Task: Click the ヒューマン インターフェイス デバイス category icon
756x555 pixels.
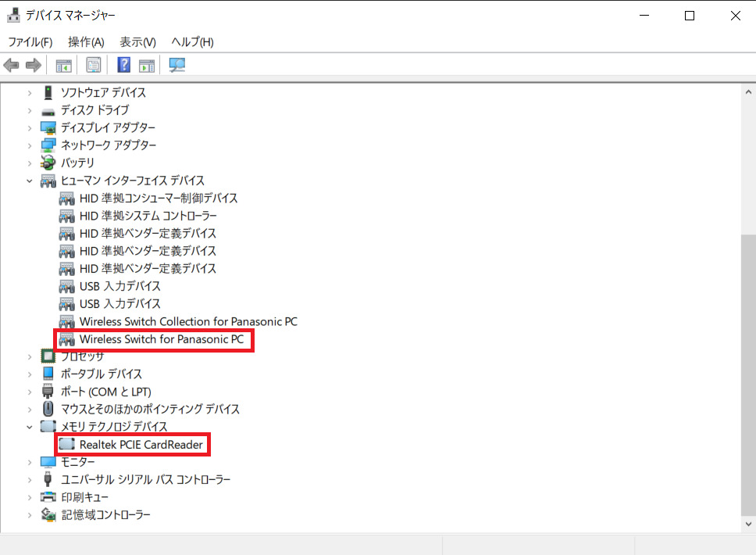Action: point(48,181)
